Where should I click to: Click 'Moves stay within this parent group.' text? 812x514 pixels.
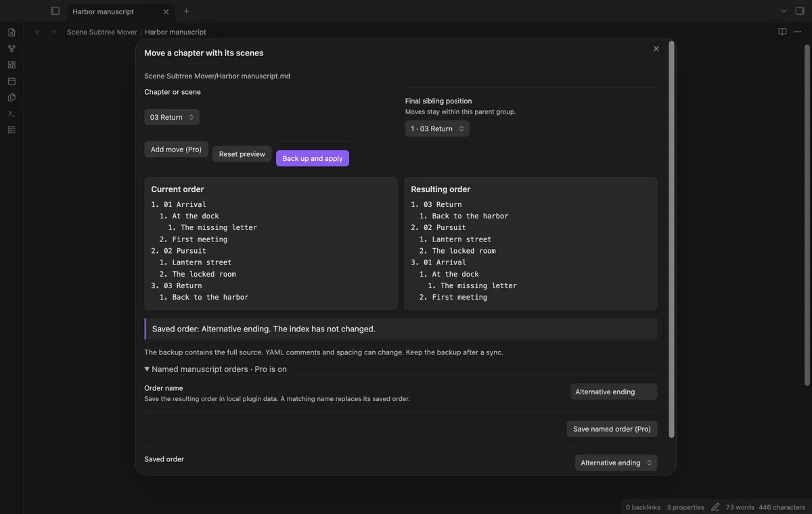coord(460,112)
